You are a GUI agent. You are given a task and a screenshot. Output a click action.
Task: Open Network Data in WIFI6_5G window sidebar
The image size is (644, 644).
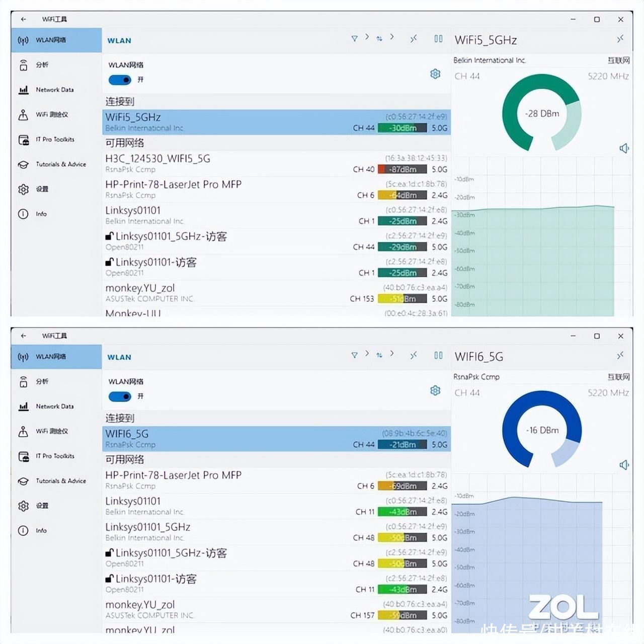56,406
